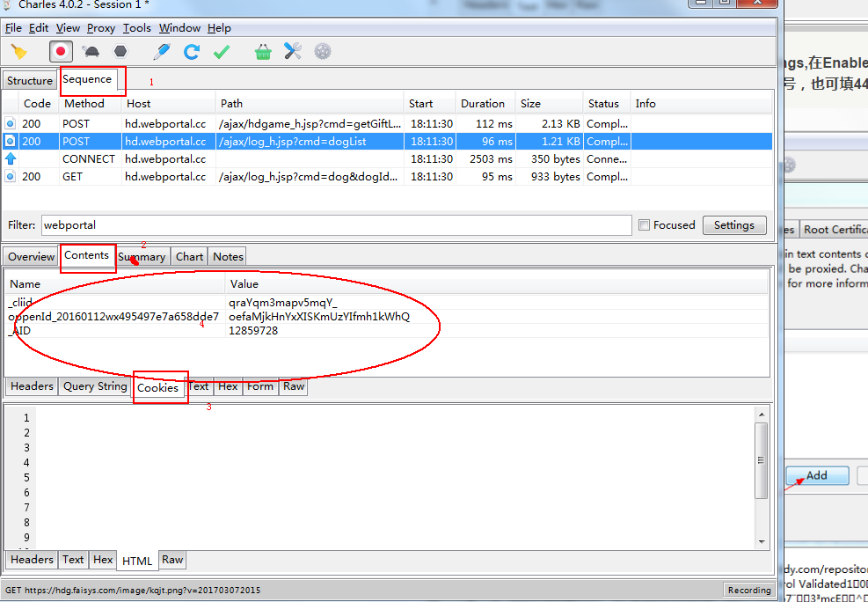Click the Recording status button
Screen dimensions: 868x602
point(749,591)
